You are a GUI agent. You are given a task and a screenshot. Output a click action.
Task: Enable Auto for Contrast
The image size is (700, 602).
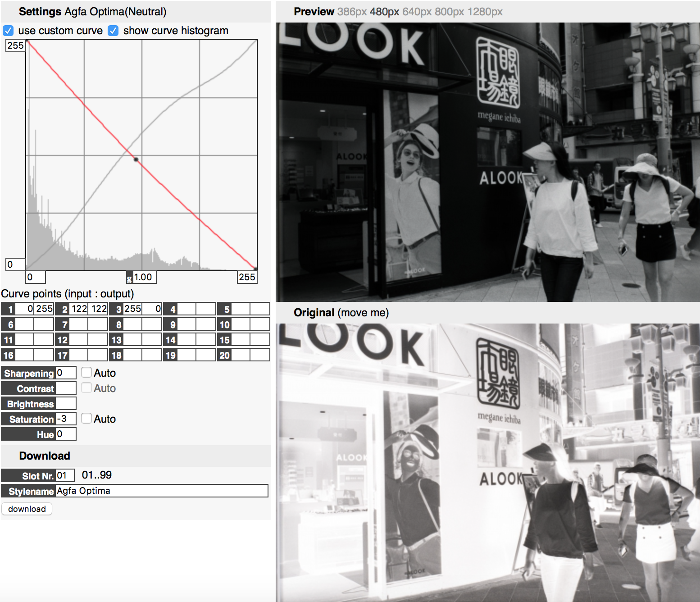[x=86, y=388]
